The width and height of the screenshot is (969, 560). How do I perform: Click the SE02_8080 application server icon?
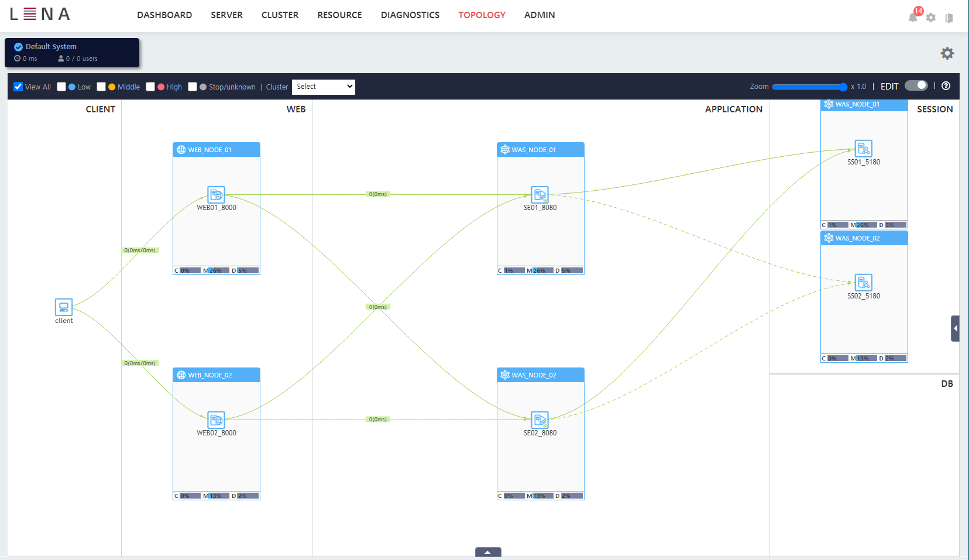540,420
